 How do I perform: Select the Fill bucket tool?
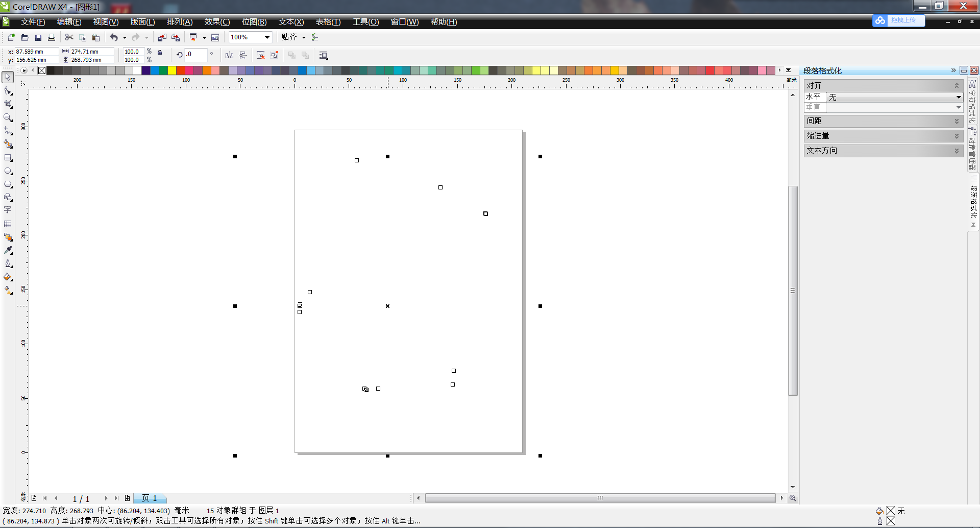click(8, 277)
